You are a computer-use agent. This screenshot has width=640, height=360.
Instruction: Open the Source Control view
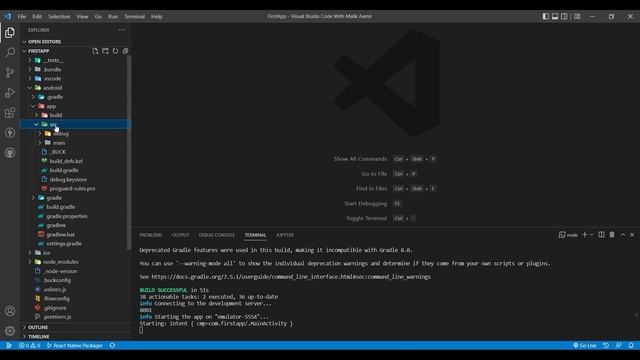click(10, 73)
